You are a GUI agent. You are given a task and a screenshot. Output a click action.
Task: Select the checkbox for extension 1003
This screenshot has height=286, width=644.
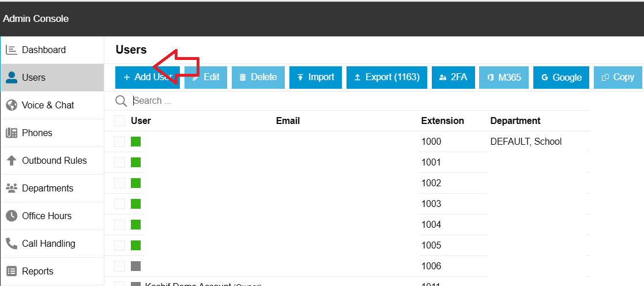pos(119,204)
